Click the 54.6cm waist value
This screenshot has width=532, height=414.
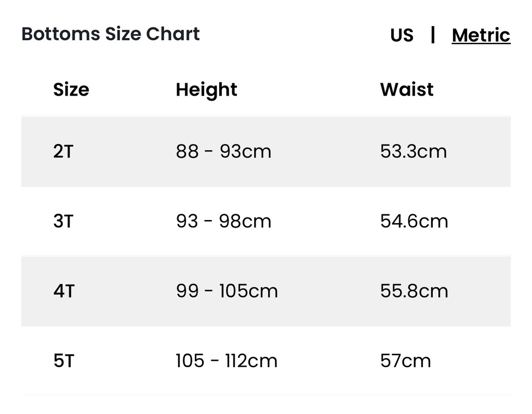[414, 221]
